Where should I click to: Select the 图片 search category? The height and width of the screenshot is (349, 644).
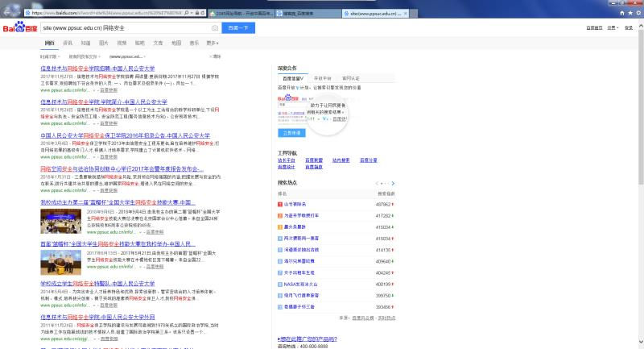coord(104,44)
